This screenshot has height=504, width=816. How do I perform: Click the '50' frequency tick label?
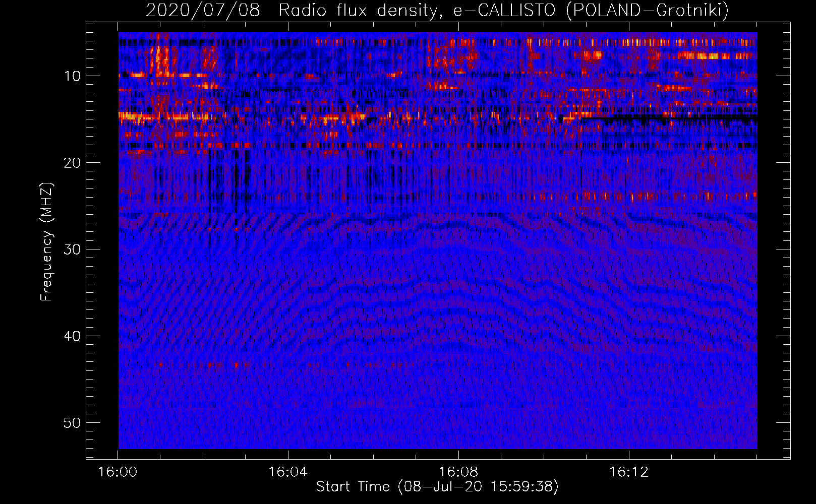click(73, 423)
